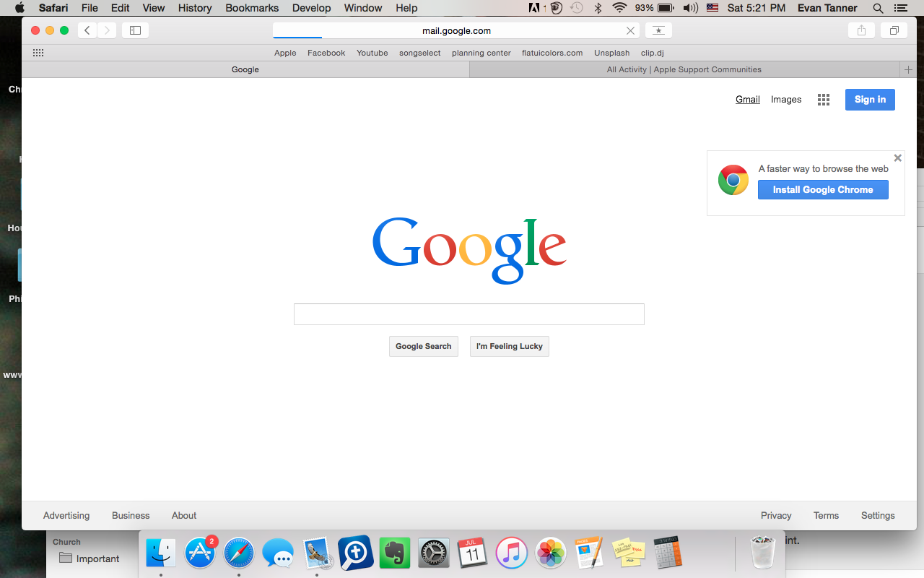Viewport: 924px width, 578px height.
Task: Open Photos from the Dock
Action: coord(551,553)
